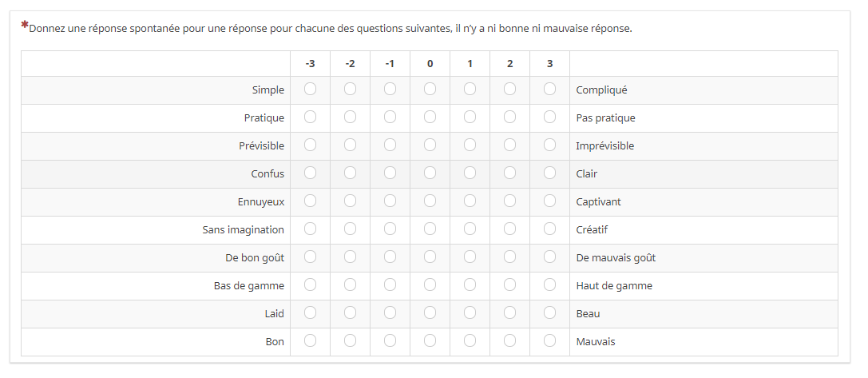Select -3 for the Simple–Compliqué row
The width and height of the screenshot is (868, 378).
(310, 90)
